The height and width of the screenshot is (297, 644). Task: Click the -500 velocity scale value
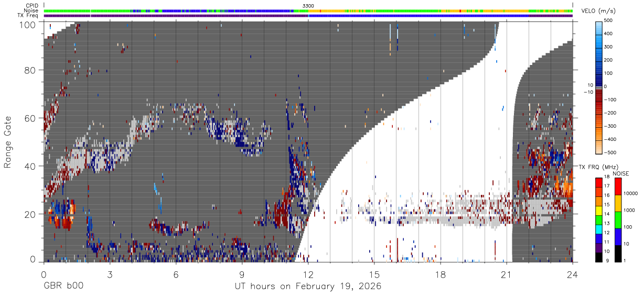(x=609, y=152)
